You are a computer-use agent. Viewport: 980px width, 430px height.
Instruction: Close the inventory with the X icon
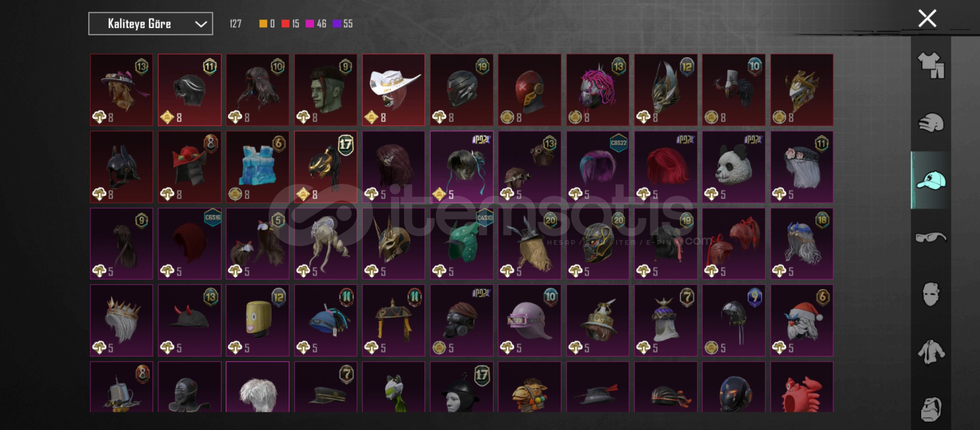click(x=927, y=18)
